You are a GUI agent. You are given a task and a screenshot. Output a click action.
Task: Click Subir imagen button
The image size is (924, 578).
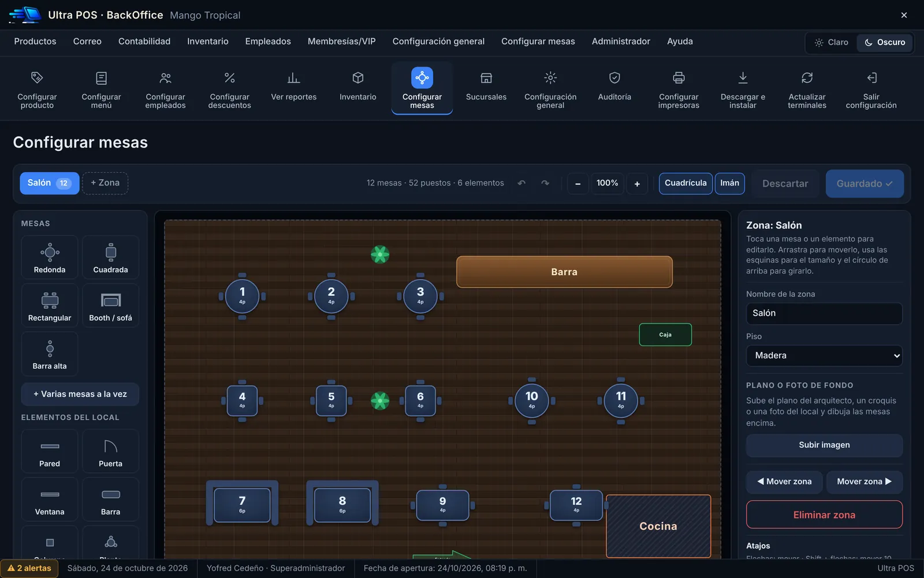pyautogui.click(x=824, y=445)
